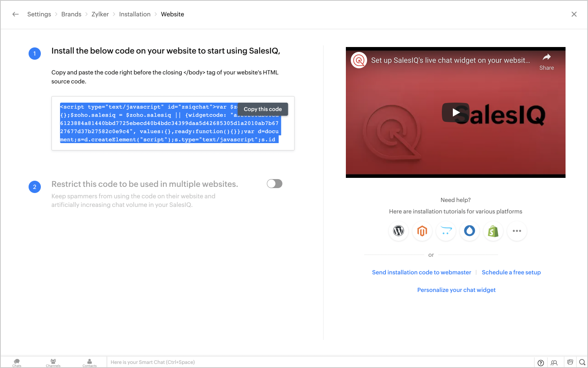Open the Drupal installation tutorial
This screenshot has width=588, height=368.
click(470, 231)
